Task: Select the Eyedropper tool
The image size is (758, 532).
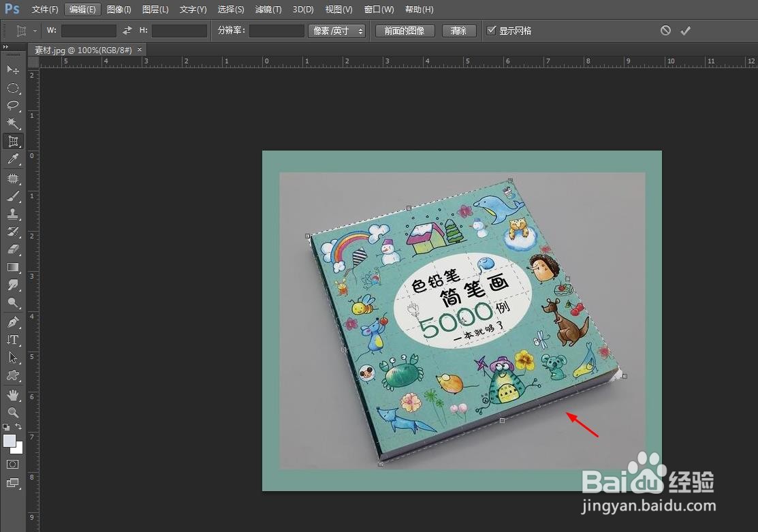Action: click(x=13, y=159)
